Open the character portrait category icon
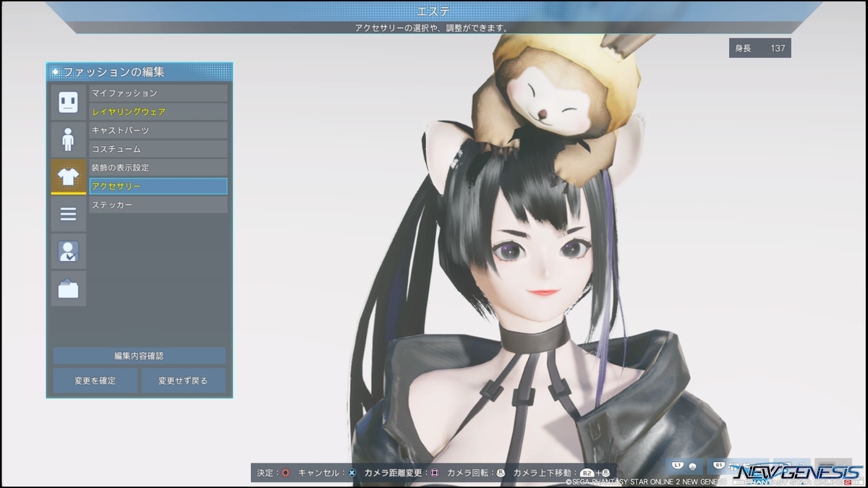This screenshot has width=868, height=488. click(68, 252)
